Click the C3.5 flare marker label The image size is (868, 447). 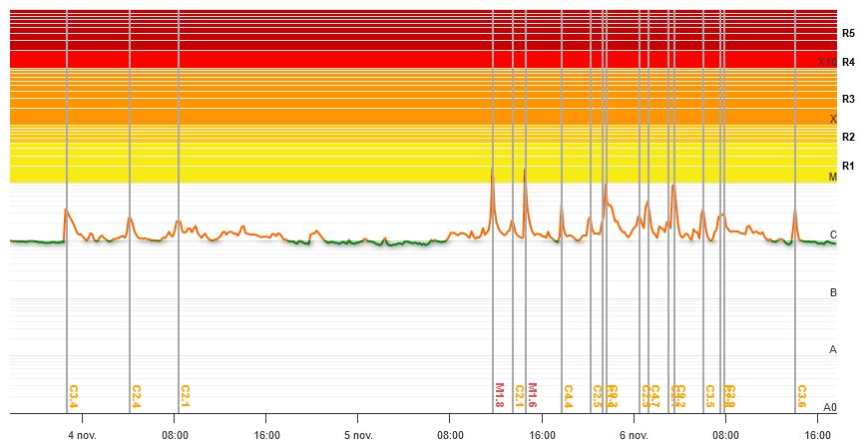pos(709,395)
